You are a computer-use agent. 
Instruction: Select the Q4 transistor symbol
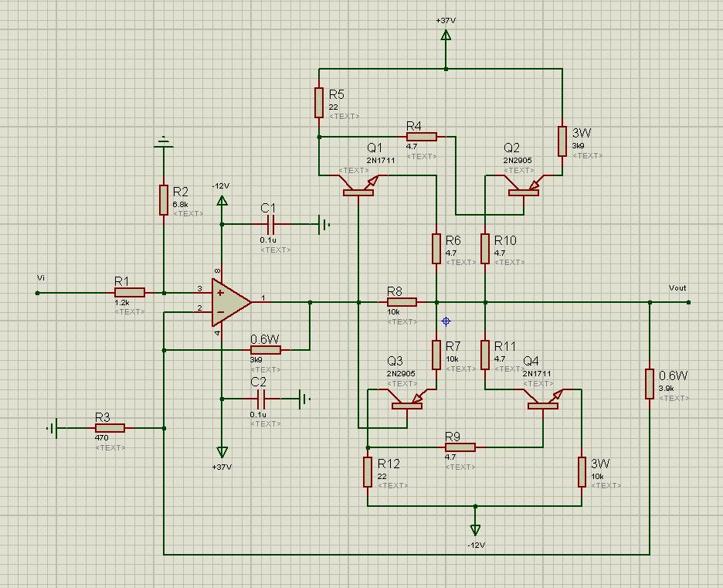(543, 399)
